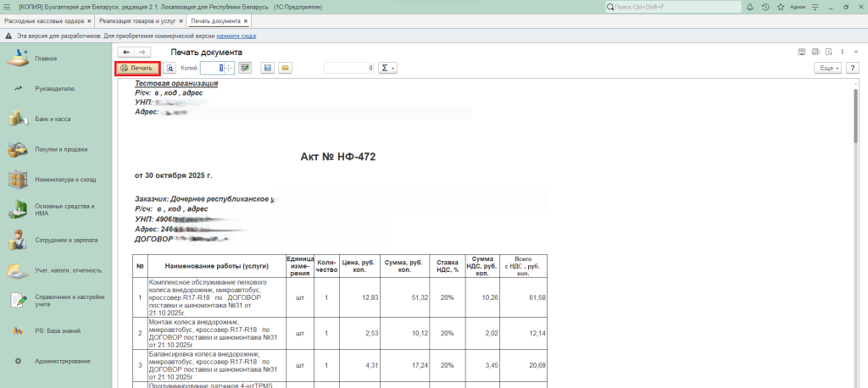The width and height of the screenshot is (868, 388).
Task: Save document to file with diskette icon
Action: pos(267,68)
